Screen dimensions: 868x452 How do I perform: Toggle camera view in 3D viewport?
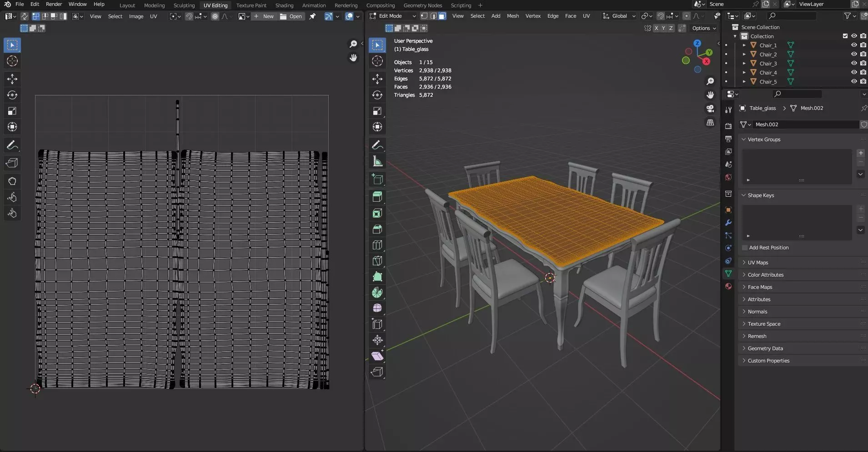click(x=710, y=109)
